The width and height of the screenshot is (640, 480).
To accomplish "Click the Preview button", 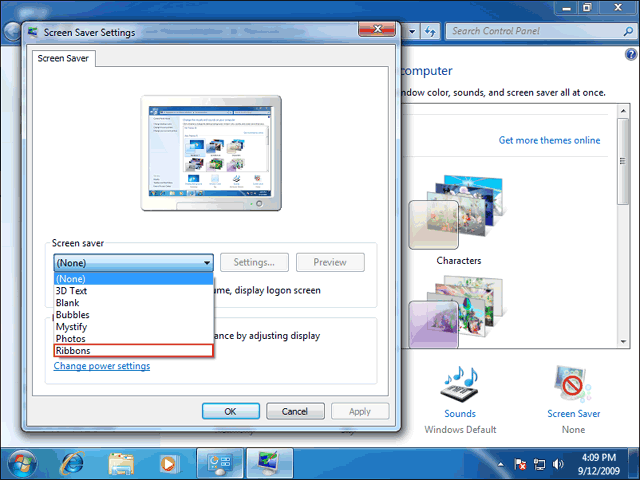I will [x=330, y=262].
